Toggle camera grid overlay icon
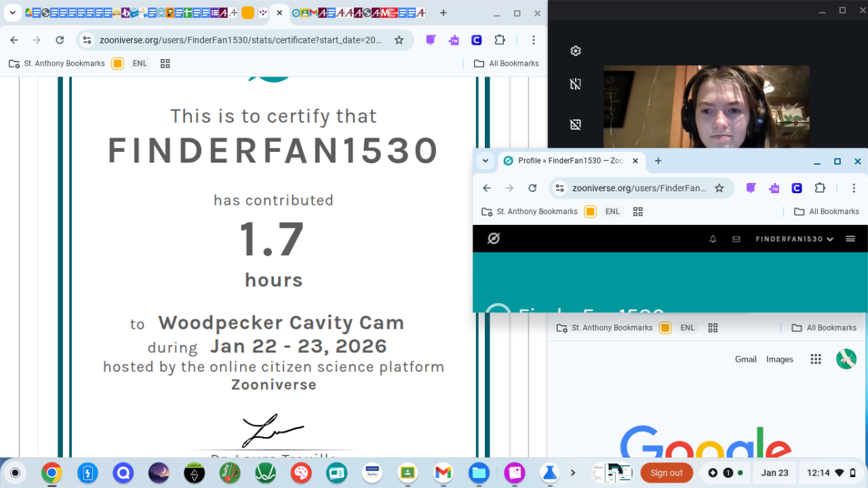 tap(576, 125)
